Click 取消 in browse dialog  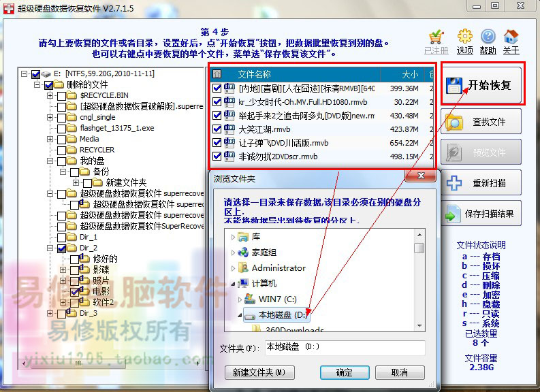click(x=400, y=372)
